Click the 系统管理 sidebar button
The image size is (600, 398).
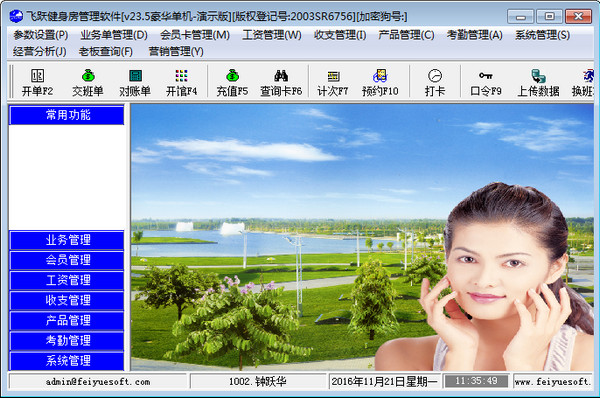tap(67, 360)
